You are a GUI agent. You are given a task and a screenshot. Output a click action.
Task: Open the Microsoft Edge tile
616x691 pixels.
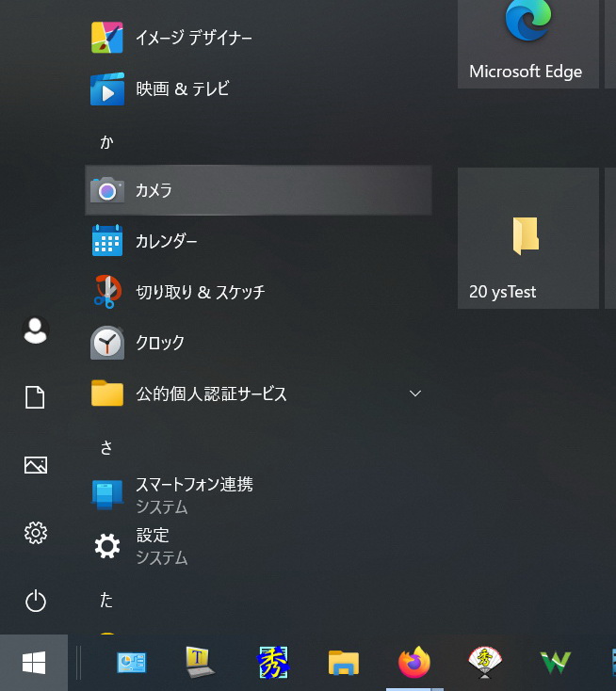click(527, 43)
